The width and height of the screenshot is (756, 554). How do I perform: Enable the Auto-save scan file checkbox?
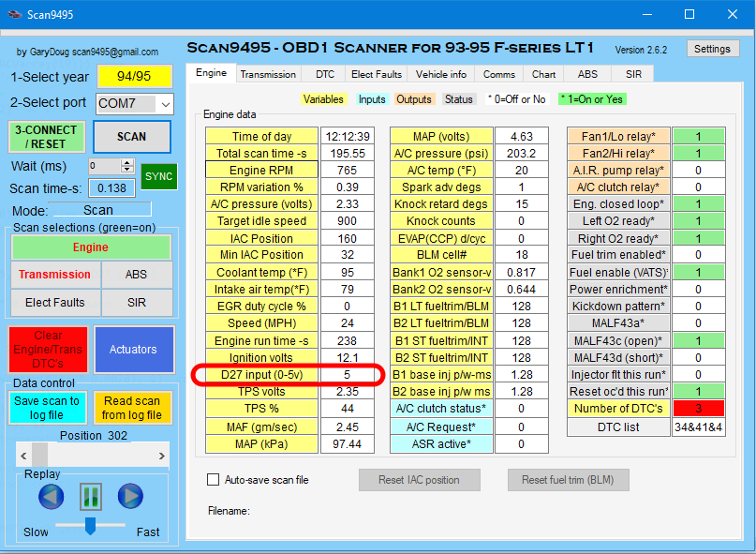(x=214, y=480)
